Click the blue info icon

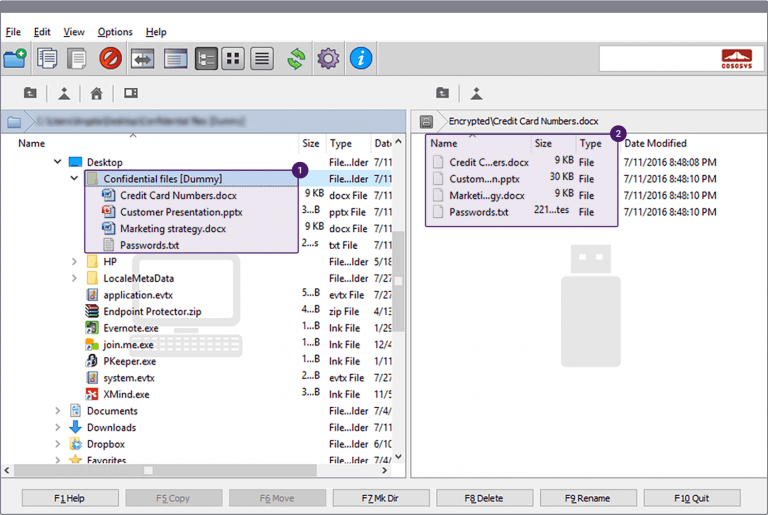361,58
